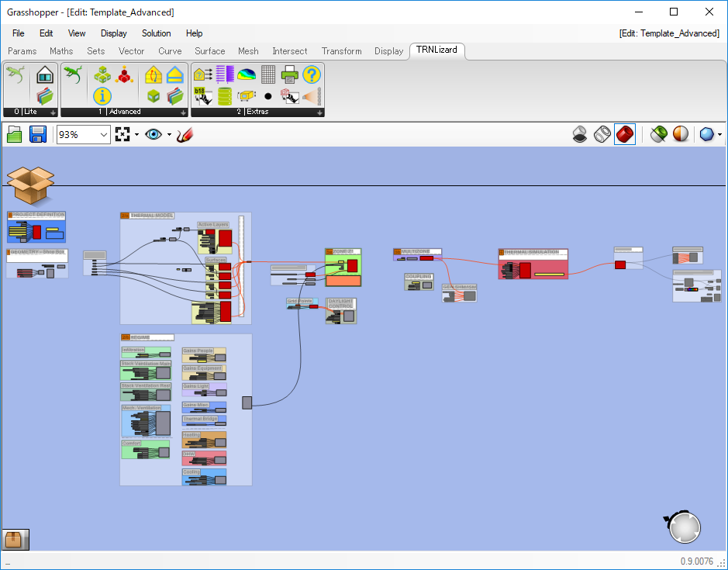
Task: Open the Display menu
Action: coord(114,33)
